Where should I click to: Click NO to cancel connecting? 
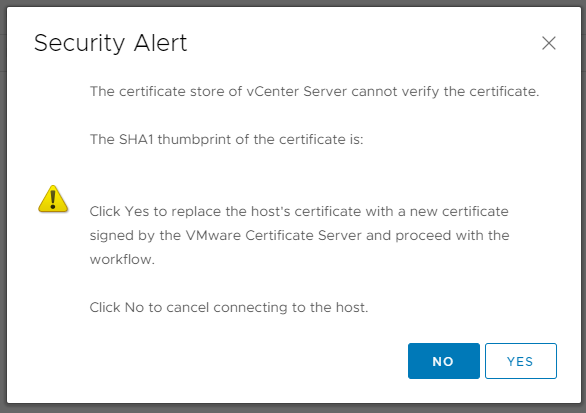click(x=444, y=361)
